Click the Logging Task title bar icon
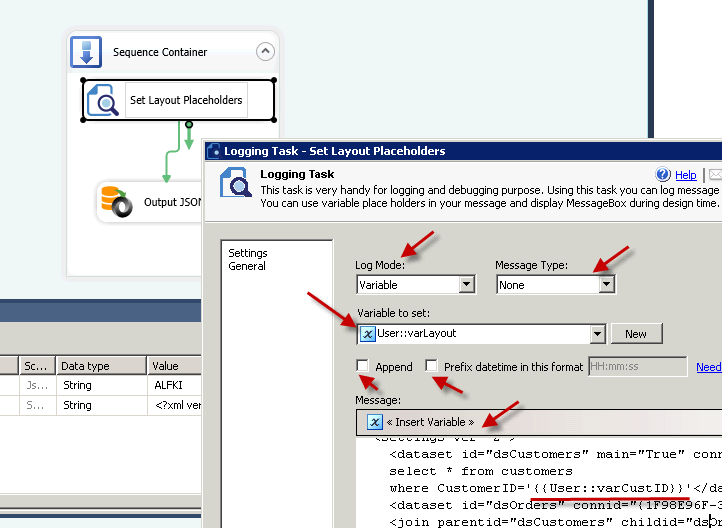Image resolution: width=722 pixels, height=528 pixels. (x=213, y=151)
